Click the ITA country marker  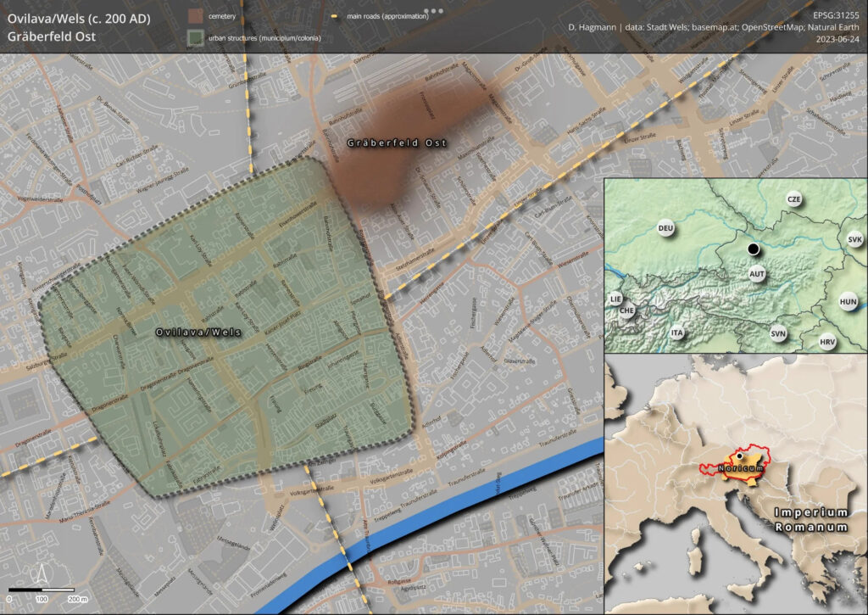[x=676, y=333]
